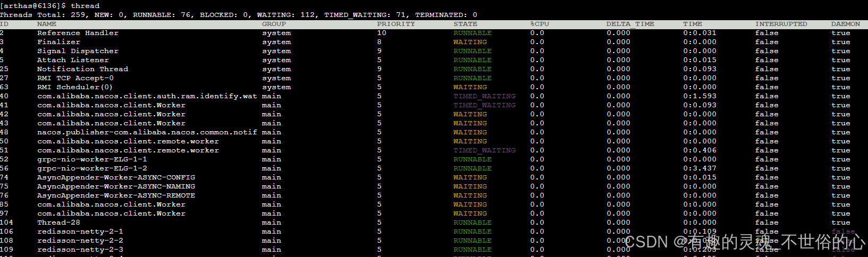Click time value '0:0.031'
The width and height of the screenshot is (868, 257).
[x=700, y=33]
